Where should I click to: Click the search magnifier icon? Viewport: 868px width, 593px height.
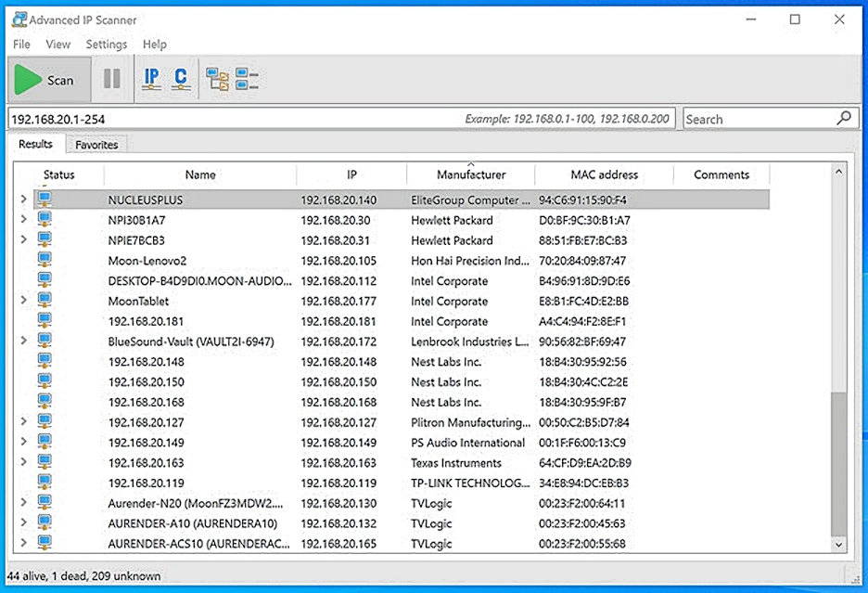[x=844, y=118]
